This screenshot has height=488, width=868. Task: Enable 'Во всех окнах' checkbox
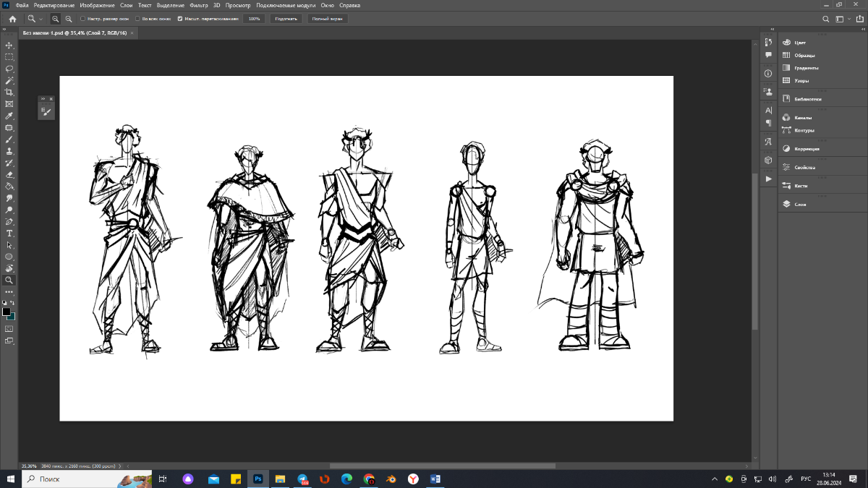(138, 19)
